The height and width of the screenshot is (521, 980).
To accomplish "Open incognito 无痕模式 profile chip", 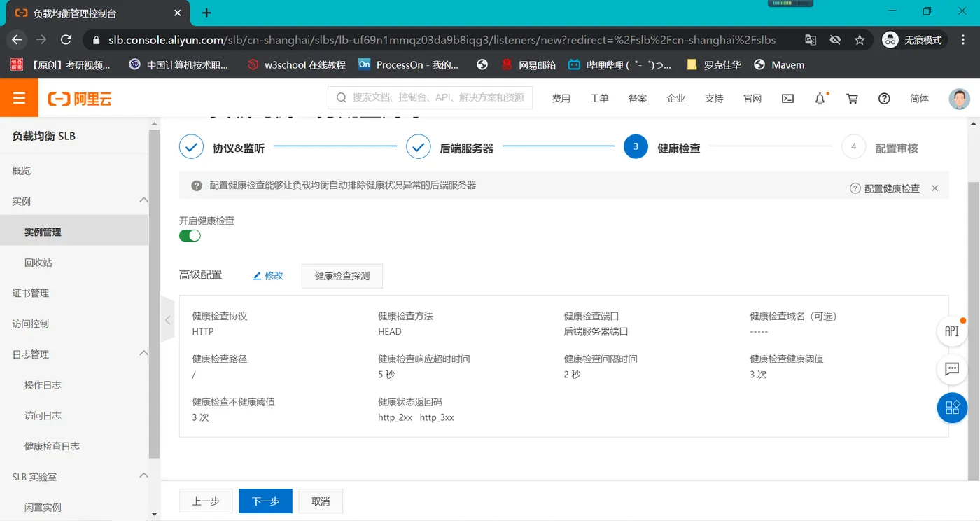I will point(913,40).
